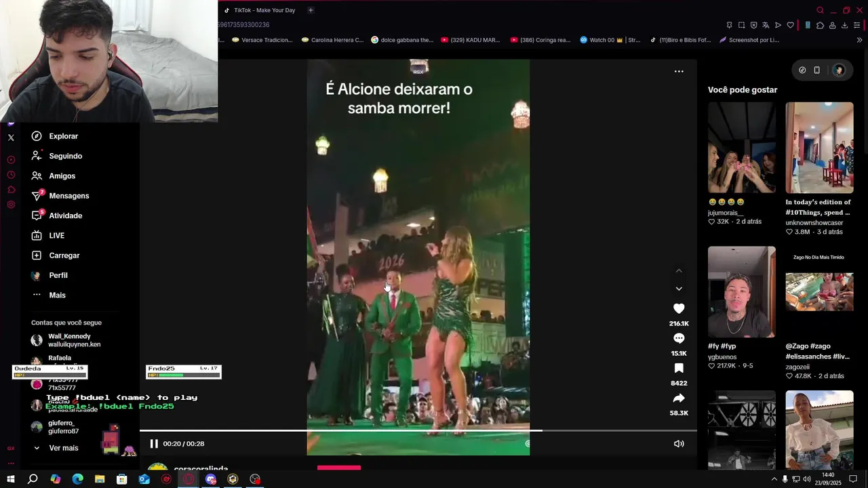Open the (329) KADU MAR... bookmark
Screen dimensions: 868x488
tap(471, 40)
